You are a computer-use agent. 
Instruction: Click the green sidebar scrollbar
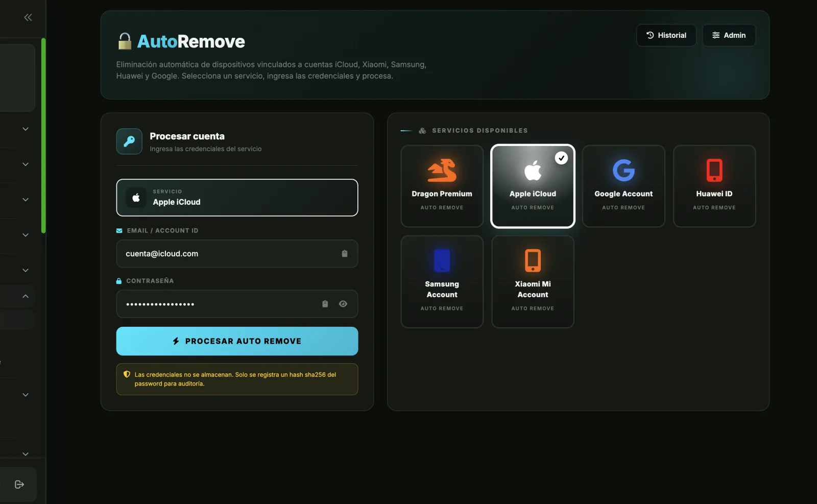coord(43,135)
